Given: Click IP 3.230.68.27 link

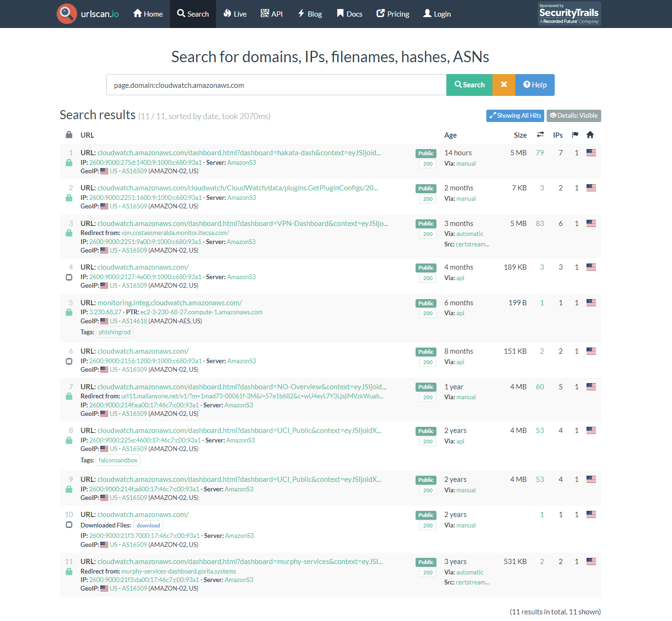Looking at the screenshot, I should tap(105, 312).
